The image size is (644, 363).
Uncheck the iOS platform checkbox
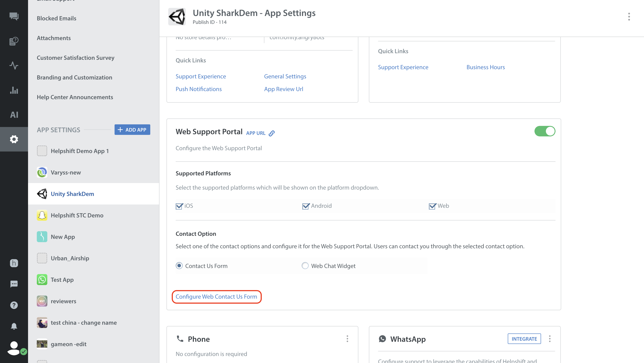(x=179, y=206)
